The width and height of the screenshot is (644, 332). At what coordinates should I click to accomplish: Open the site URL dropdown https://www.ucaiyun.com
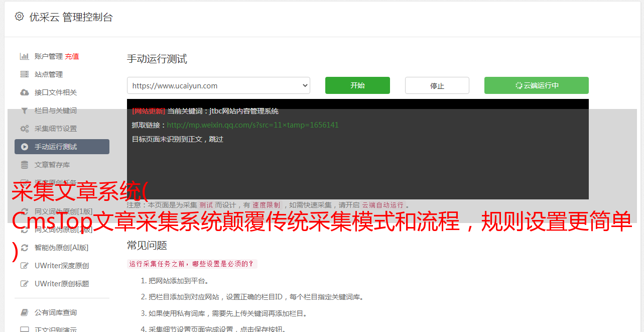click(218, 85)
